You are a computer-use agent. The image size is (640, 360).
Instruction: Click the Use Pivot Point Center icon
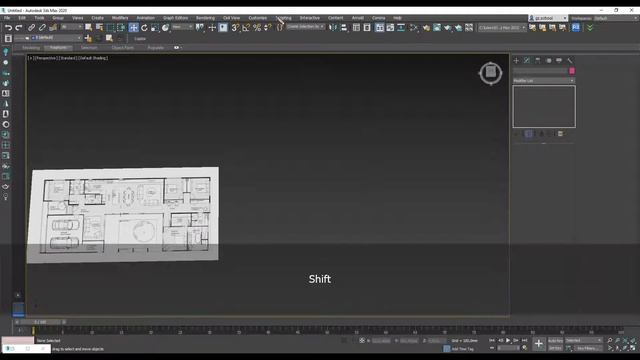tap(200, 28)
